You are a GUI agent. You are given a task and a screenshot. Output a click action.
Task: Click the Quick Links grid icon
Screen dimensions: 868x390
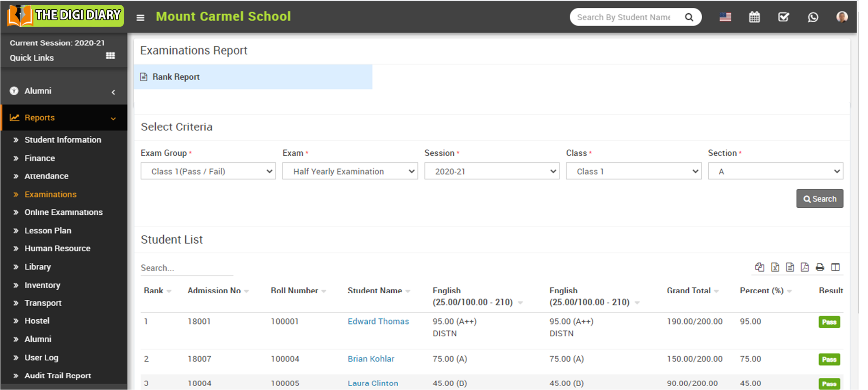pos(110,56)
